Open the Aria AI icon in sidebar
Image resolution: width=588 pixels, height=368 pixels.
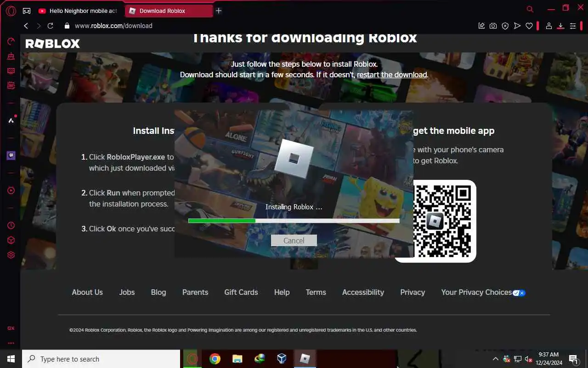(x=11, y=121)
